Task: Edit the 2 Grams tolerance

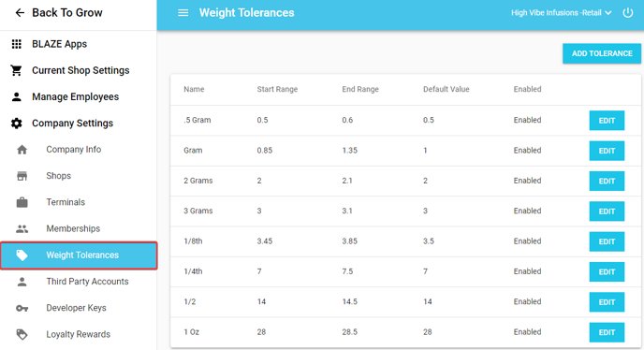Action: pos(607,182)
